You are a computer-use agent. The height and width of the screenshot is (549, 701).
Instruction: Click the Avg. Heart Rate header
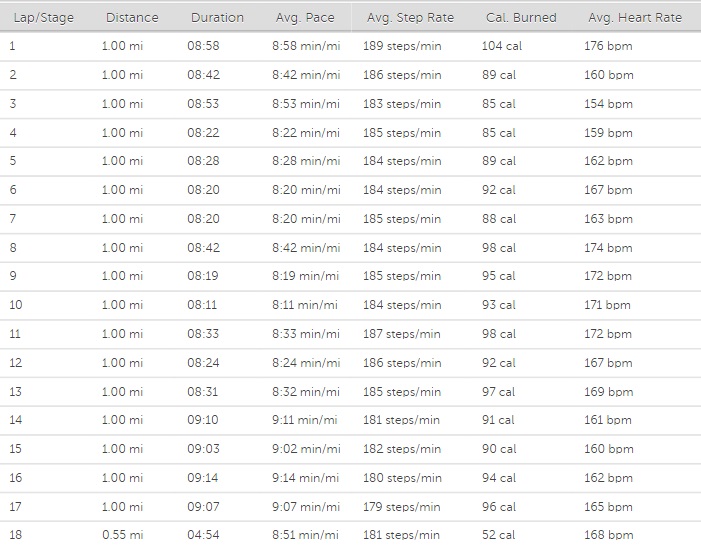[x=634, y=17]
